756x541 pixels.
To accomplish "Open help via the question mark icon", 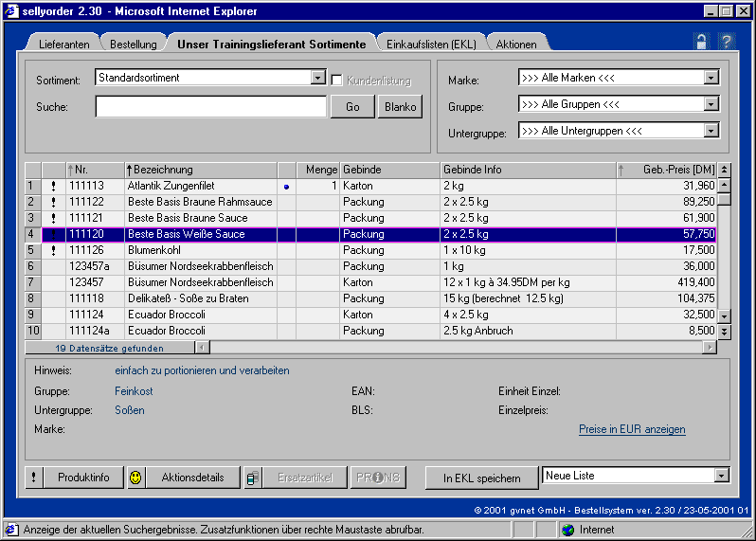I will [727, 42].
